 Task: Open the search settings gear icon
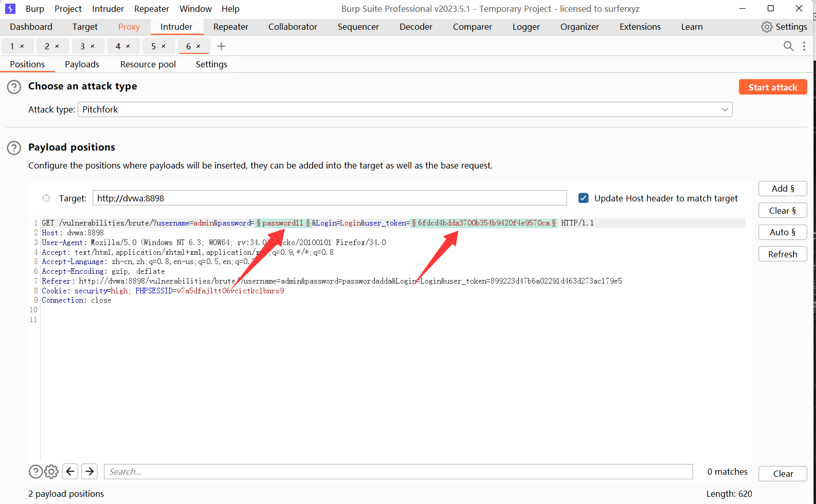51,472
